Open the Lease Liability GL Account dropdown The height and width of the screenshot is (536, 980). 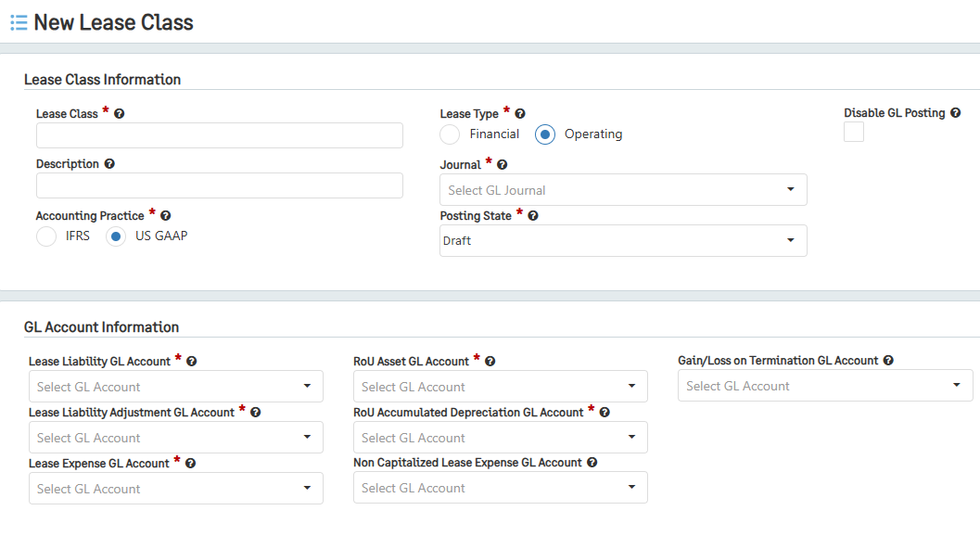click(x=175, y=387)
